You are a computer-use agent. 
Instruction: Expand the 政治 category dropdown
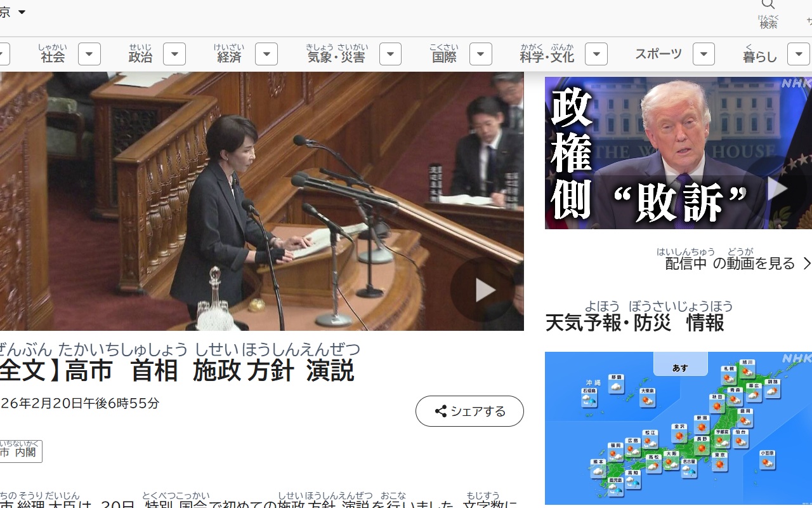point(174,54)
